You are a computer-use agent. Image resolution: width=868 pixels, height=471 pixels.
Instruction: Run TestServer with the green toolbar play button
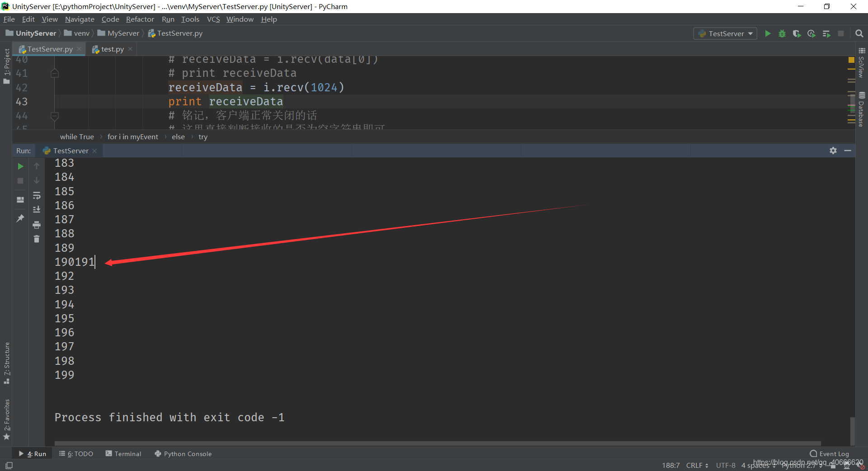tap(768, 33)
